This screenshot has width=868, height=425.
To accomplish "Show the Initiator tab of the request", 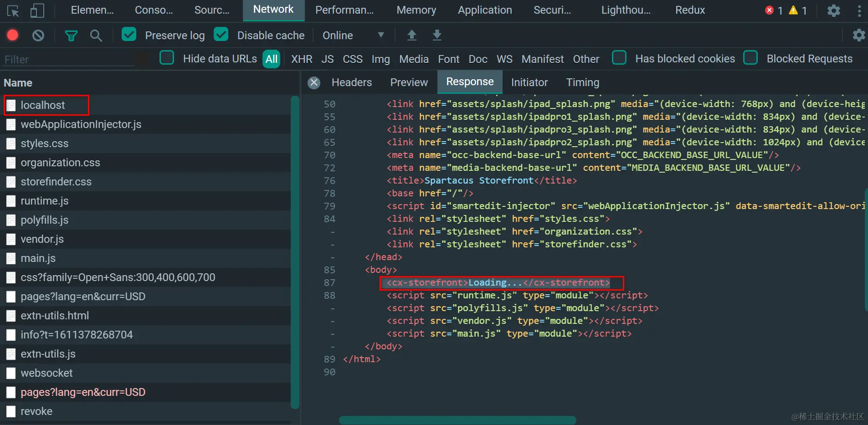I will [529, 82].
